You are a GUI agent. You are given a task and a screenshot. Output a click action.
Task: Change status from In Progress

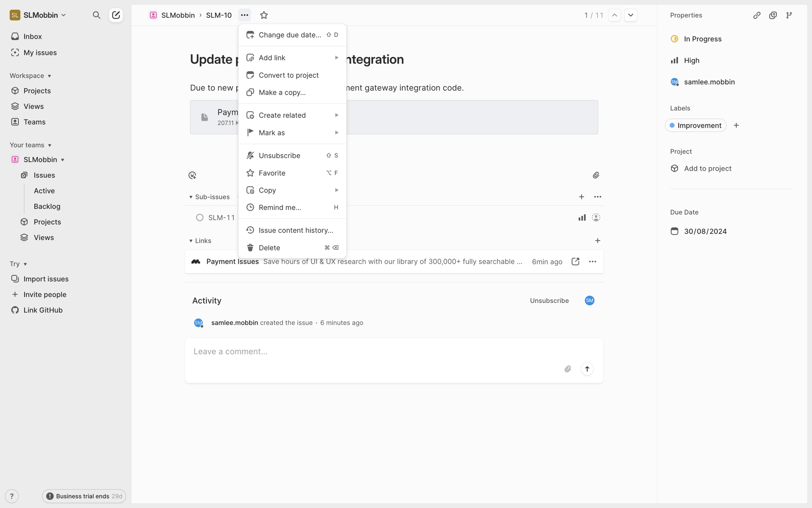(696, 39)
